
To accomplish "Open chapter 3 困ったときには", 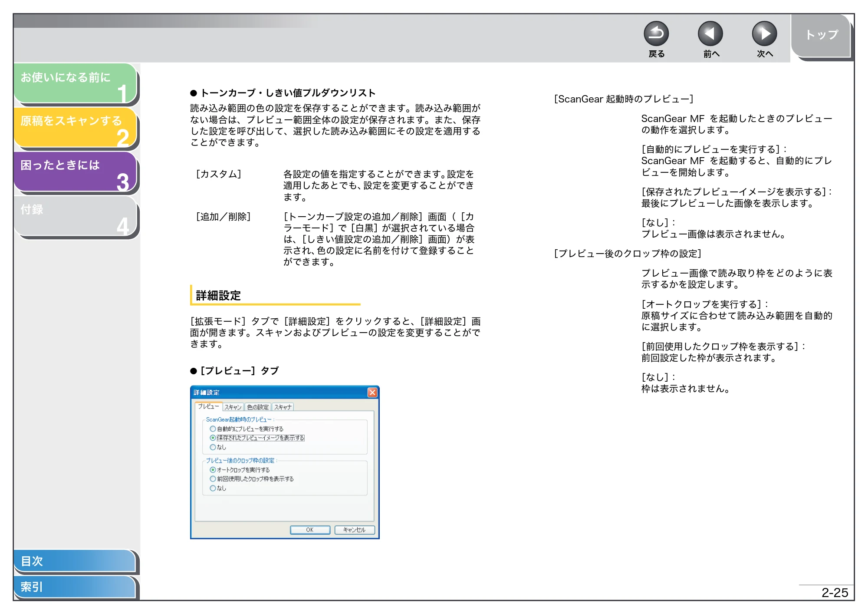I will tap(76, 172).
